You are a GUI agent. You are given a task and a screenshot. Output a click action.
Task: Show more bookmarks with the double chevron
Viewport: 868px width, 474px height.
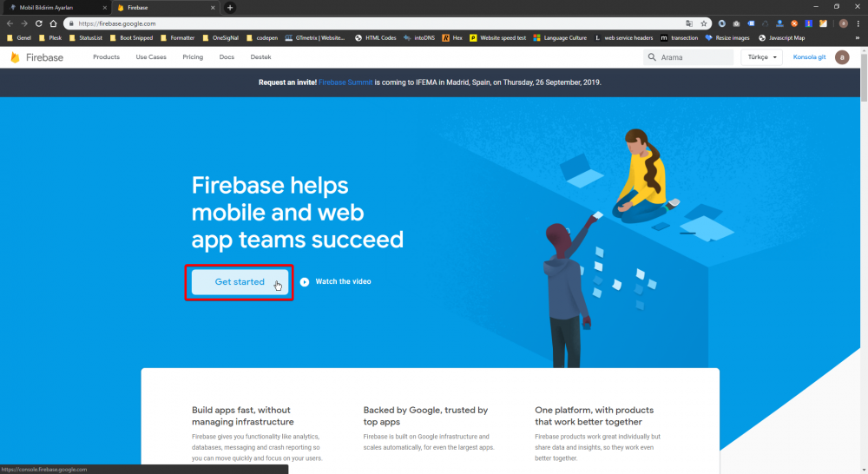[x=858, y=37]
